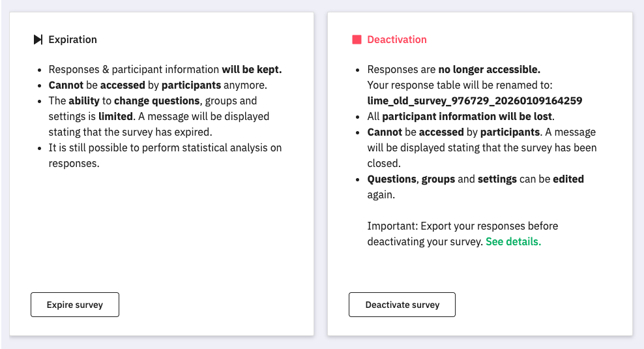Click 'Your response table will be renamed to' line
The height and width of the screenshot is (349, 644).
click(461, 85)
